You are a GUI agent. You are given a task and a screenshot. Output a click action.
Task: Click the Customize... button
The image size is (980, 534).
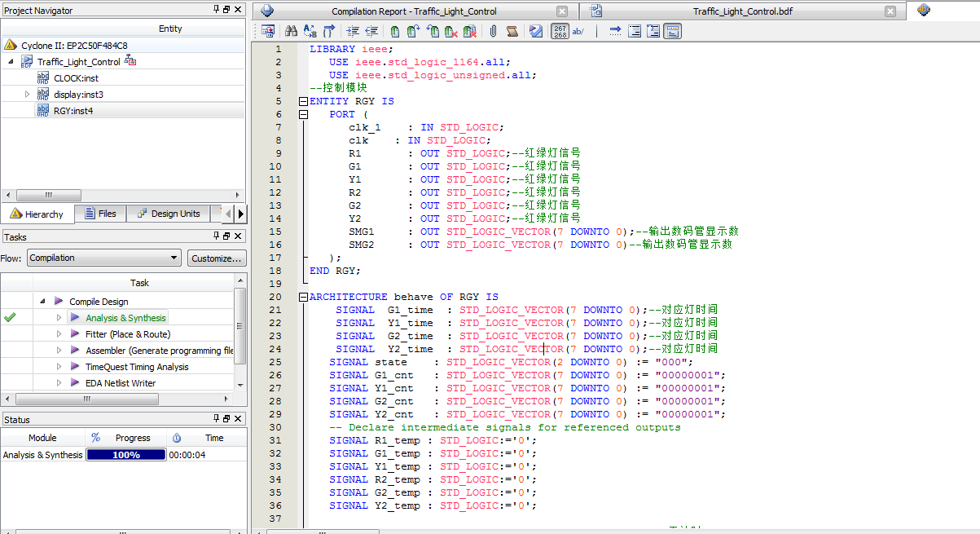[x=216, y=258]
